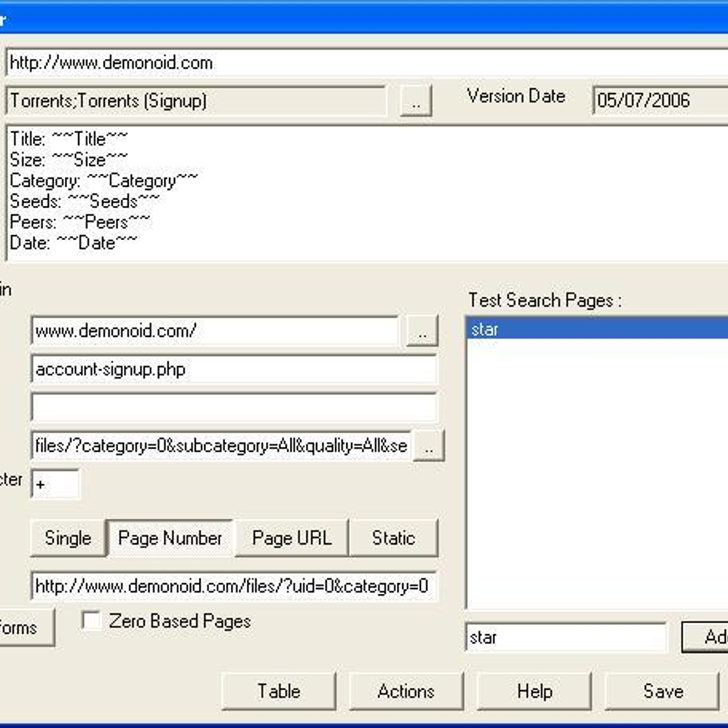The width and height of the screenshot is (728, 728).
Task: Click the empty field below account-signup.php
Action: (234, 407)
